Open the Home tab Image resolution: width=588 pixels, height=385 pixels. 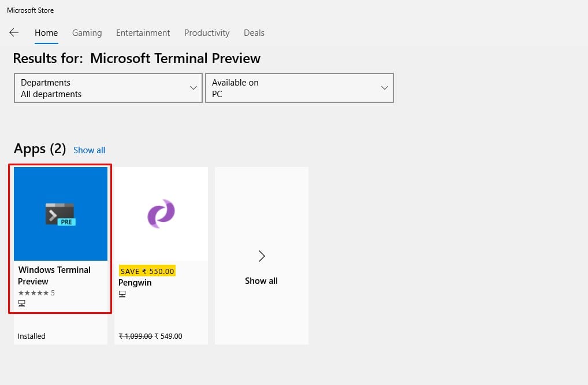coord(46,33)
